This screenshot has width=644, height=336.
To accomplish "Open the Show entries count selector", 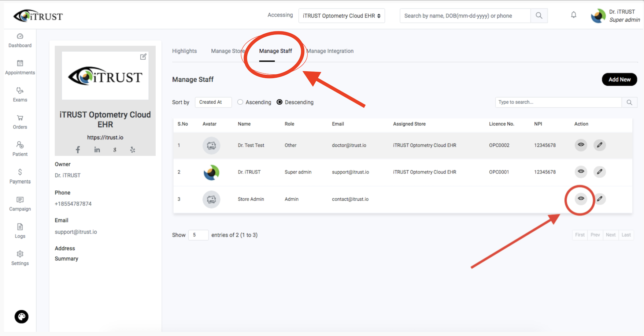I will pos(198,235).
